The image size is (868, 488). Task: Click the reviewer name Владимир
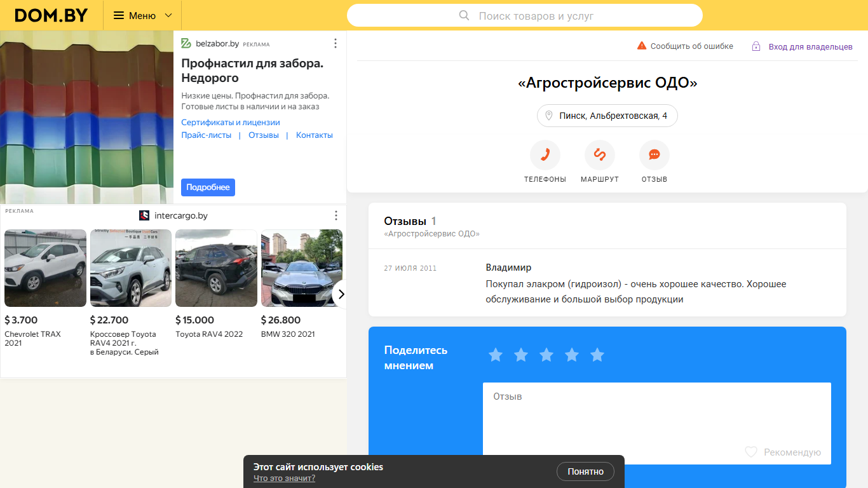point(508,268)
